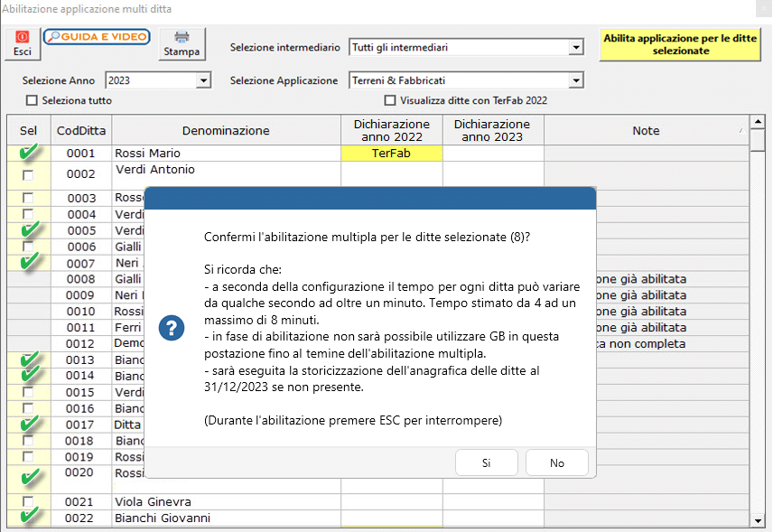
Task: Click the yellow TerFab cell for Rossi Mario
Action: click(391, 153)
